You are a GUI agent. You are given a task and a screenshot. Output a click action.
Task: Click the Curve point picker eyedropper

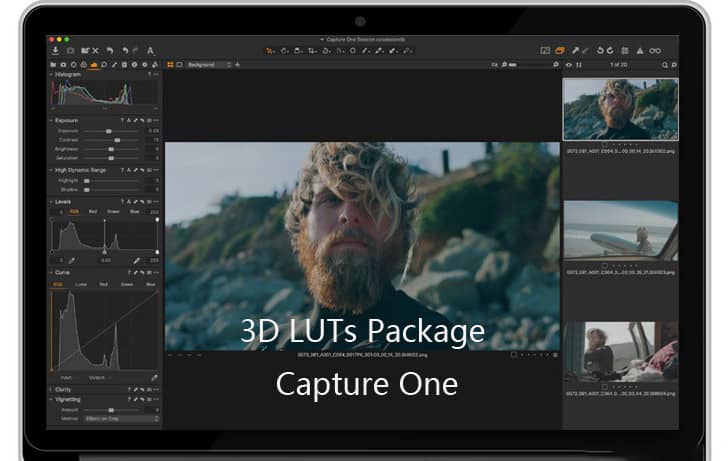(154, 377)
